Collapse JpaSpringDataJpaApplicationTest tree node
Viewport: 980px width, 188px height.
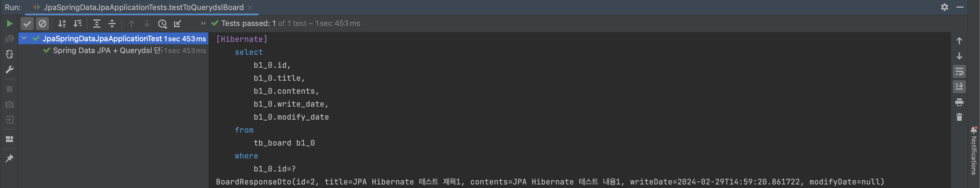tap(24, 38)
